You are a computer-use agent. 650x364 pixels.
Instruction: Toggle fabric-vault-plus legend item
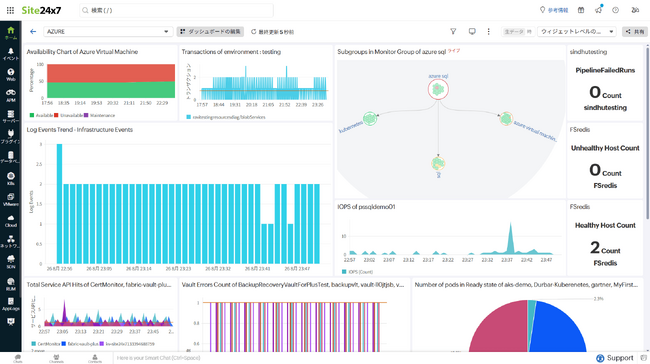click(80, 344)
